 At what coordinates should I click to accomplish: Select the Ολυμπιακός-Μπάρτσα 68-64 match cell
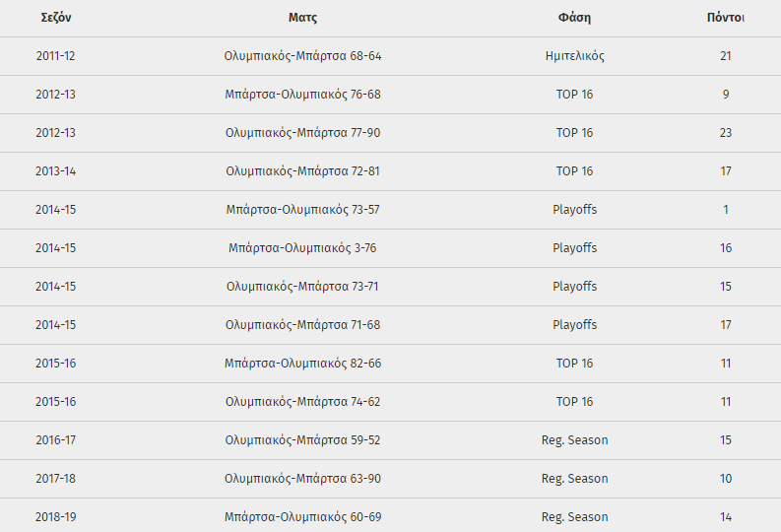302,56
